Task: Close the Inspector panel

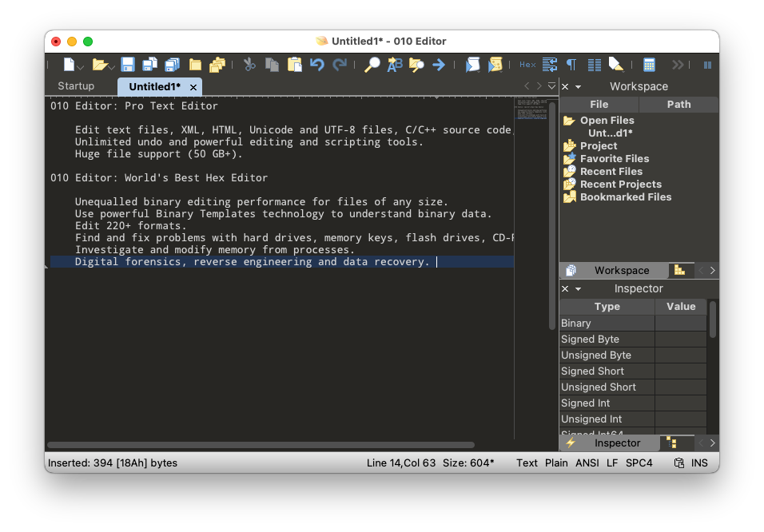Action: (565, 289)
